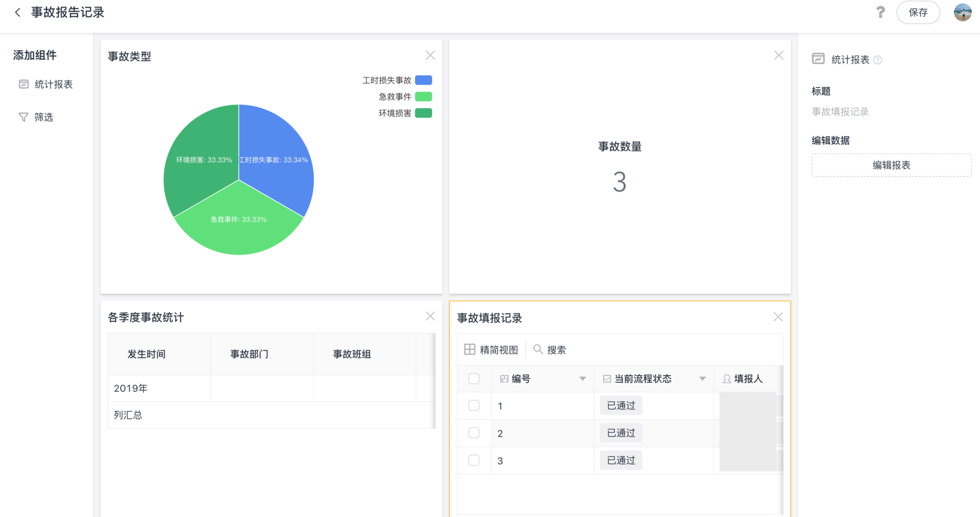Click the 筛选 funnel icon in sidebar

(x=23, y=117)
